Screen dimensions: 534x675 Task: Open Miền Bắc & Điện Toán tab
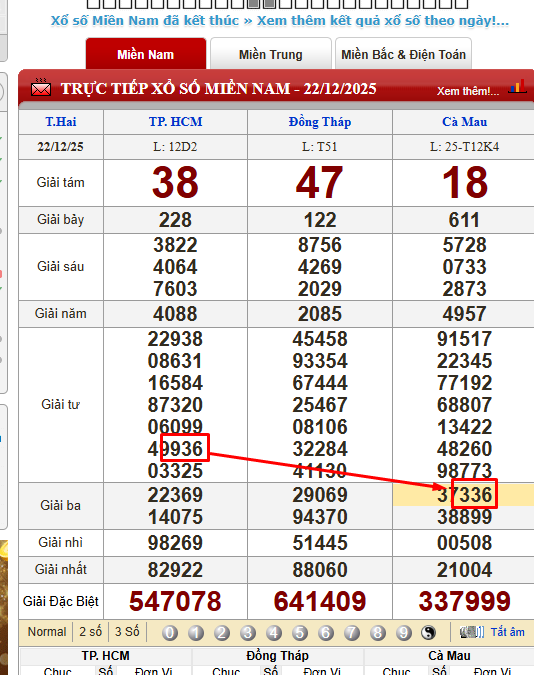[x=404, y=54]
